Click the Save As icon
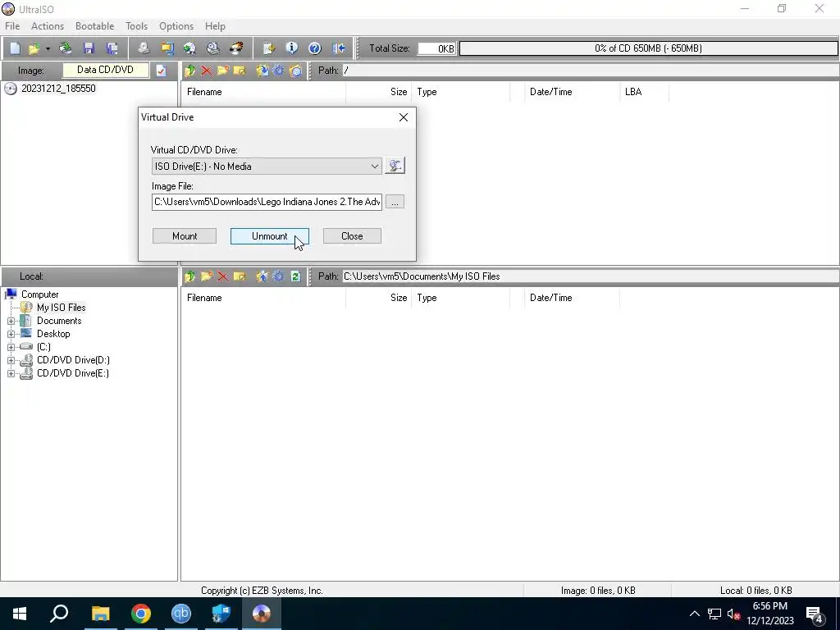This screenshot has width=840, height=630. (x=112, y=48)
